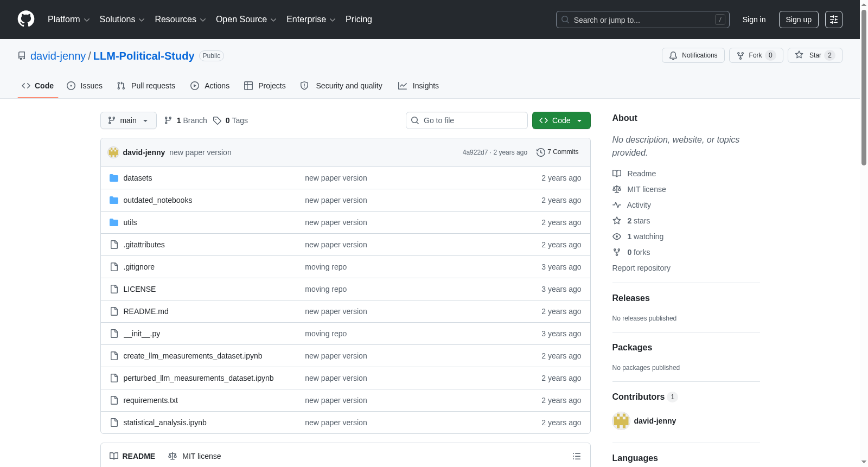Image resolution: width=868 pixels, height=467 pixels.
Task: Click the watching eye icon
Action: (617, 236)
